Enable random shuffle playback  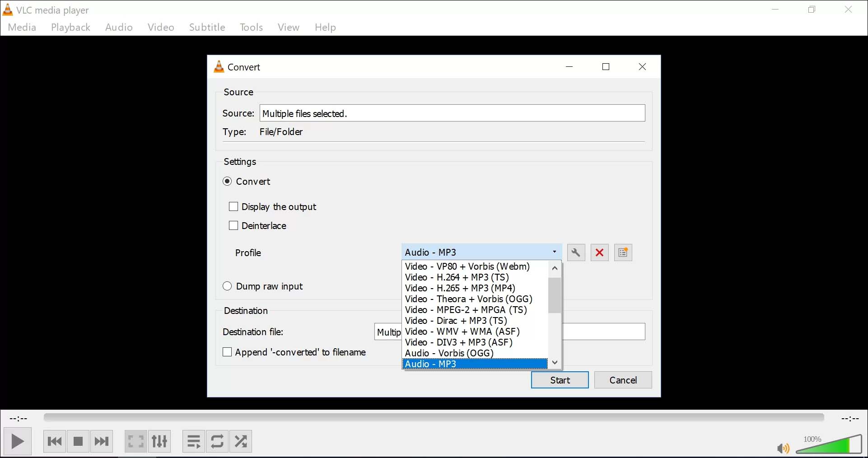pos(241,441)
